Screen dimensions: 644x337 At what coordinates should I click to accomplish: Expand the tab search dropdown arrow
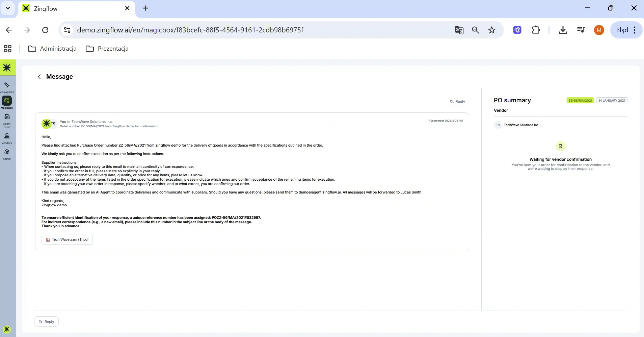pyautogui.click(x=8, y=8)
